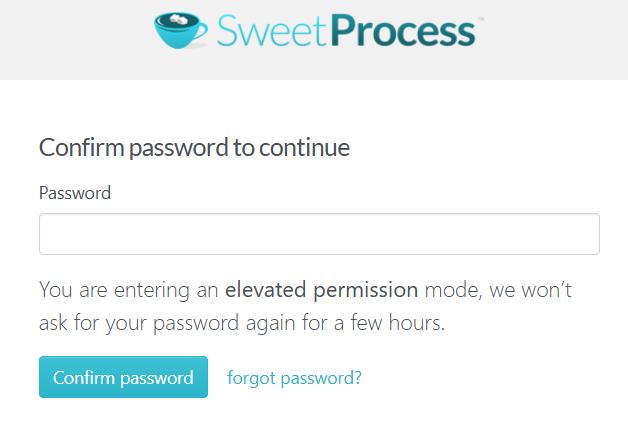628x426 pixels.
Task: Click the text "You are entering an"
Action: click(x=129, y=290)
